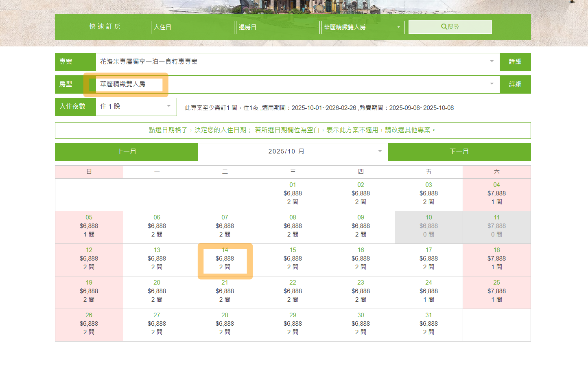This screenshot has width=588, height=366.
Task: Click the check-in date input field
Action: tap(192, 27)
